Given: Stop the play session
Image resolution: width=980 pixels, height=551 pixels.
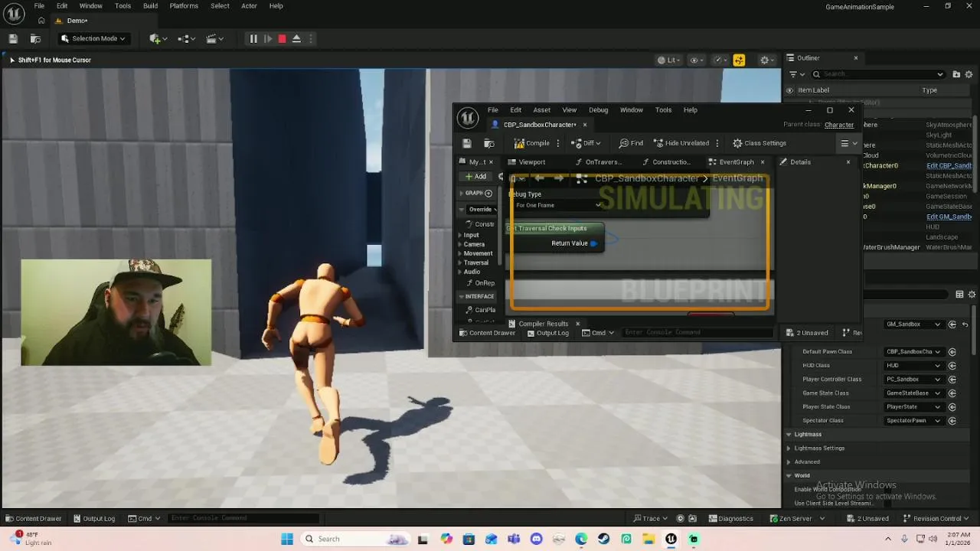Looking at the screenshot, I should point(282,38).
